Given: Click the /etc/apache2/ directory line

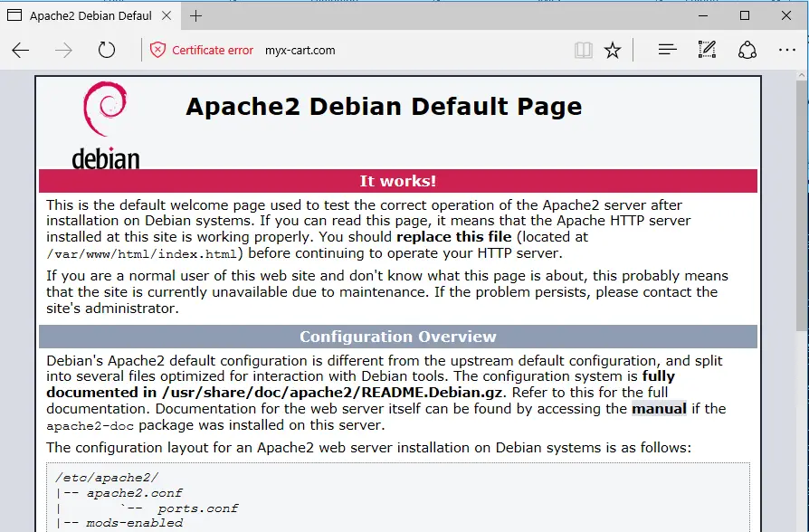Looking at the screenshot, I should pos(107,478).
